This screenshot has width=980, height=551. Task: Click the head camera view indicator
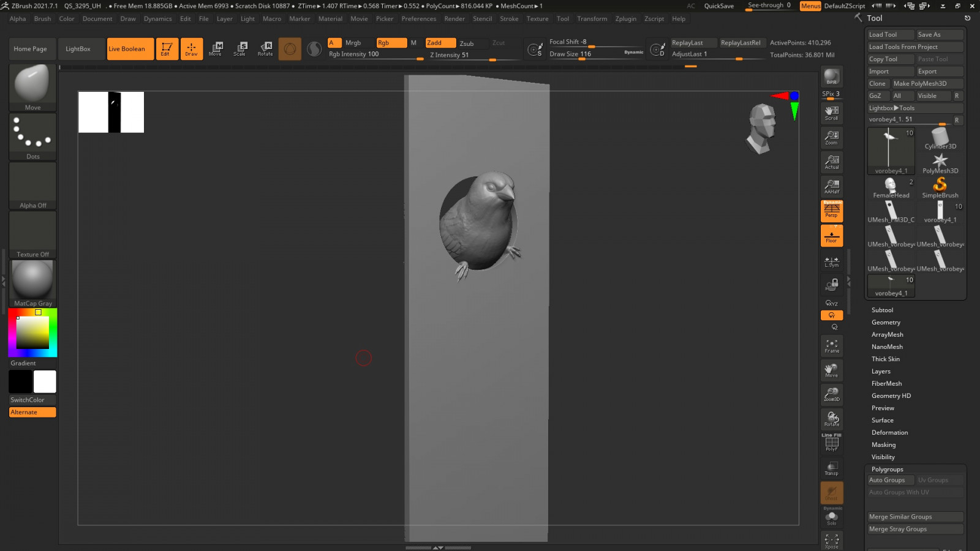pos(761,128)
